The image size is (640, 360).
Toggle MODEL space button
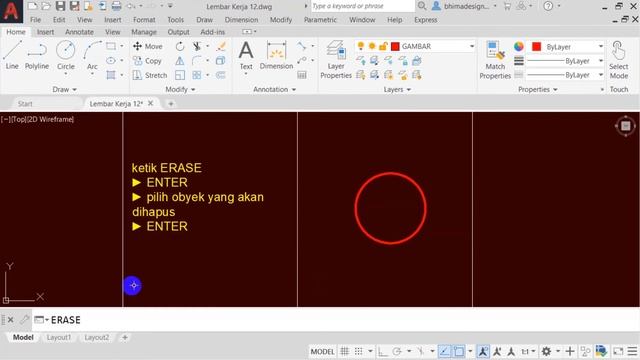pos(322,351)
